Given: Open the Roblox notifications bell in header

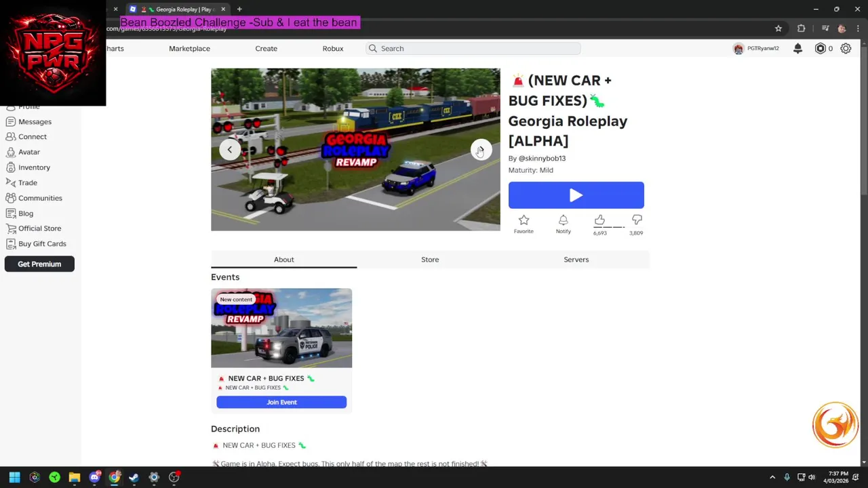Looking at the screenshot, I should [797, 48].
